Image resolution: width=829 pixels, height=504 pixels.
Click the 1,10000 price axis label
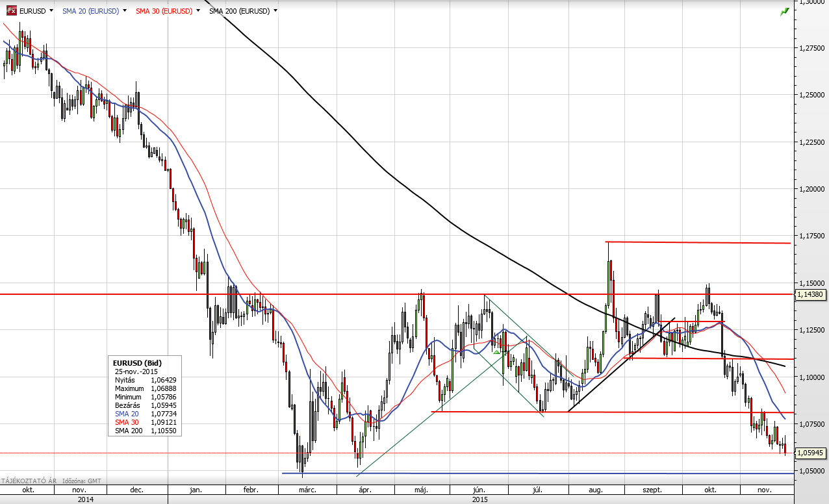click(812, 377)
